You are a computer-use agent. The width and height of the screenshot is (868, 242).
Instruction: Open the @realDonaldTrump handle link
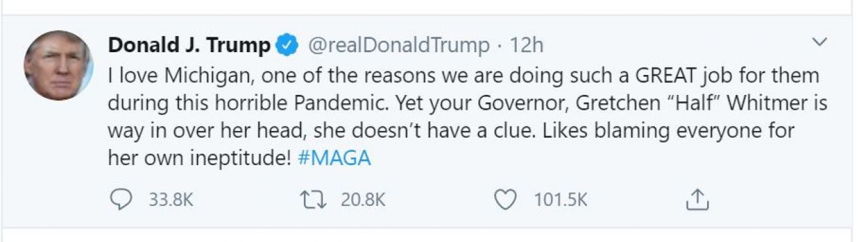click(x=397, y=45)
